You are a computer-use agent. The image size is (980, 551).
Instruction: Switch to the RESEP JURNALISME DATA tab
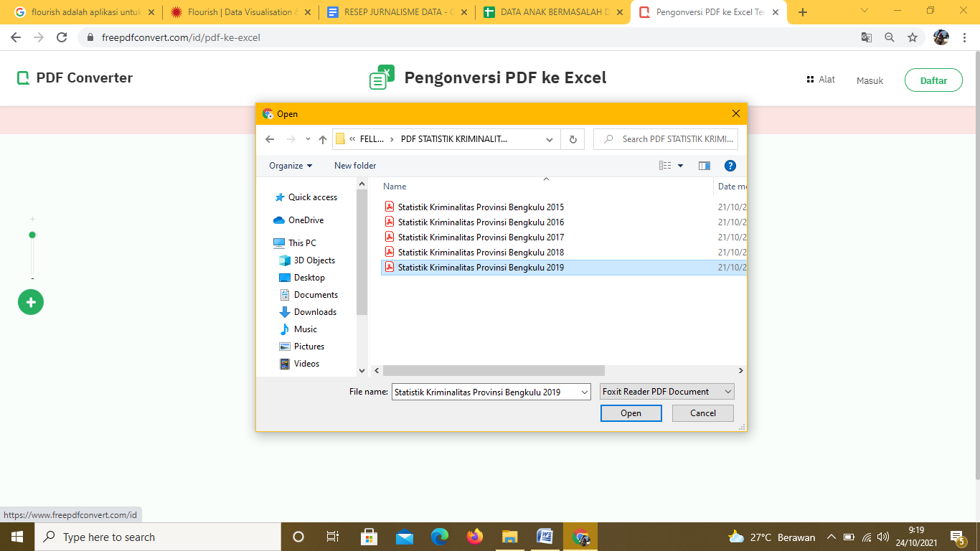pos(396,12)
